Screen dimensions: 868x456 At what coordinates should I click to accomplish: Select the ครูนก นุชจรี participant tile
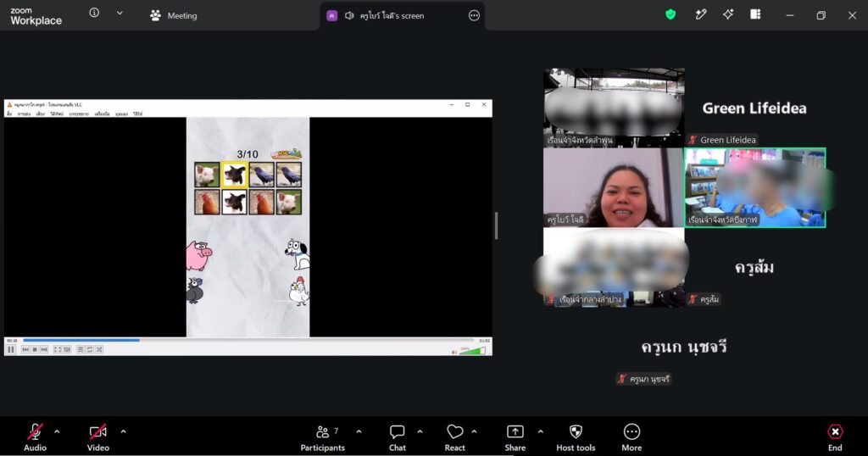pos(684,347)
